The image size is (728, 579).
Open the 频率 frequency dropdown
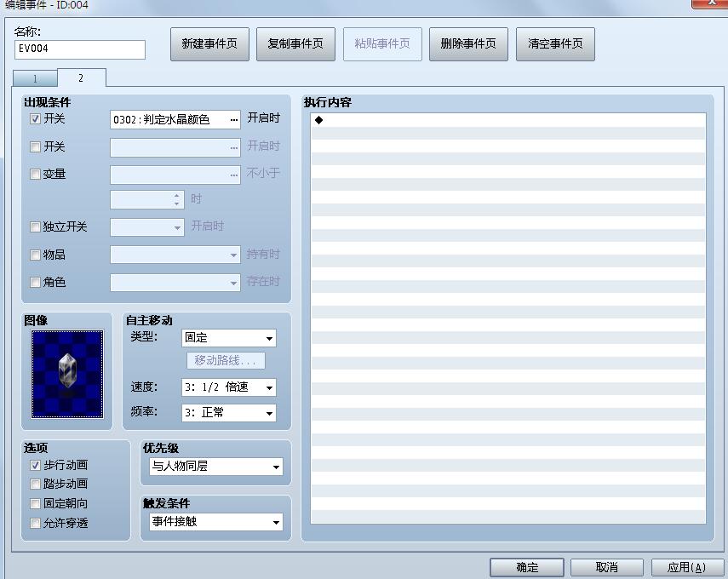pos(229,413)
